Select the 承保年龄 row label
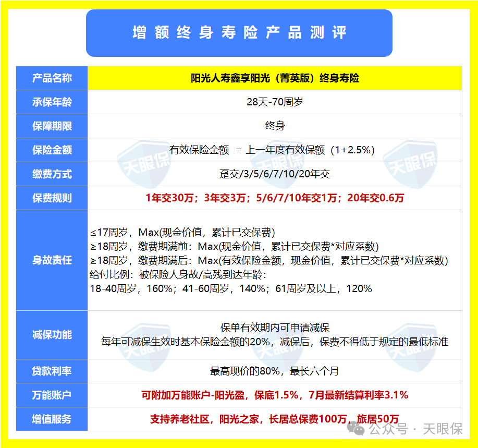 [51, 102]
